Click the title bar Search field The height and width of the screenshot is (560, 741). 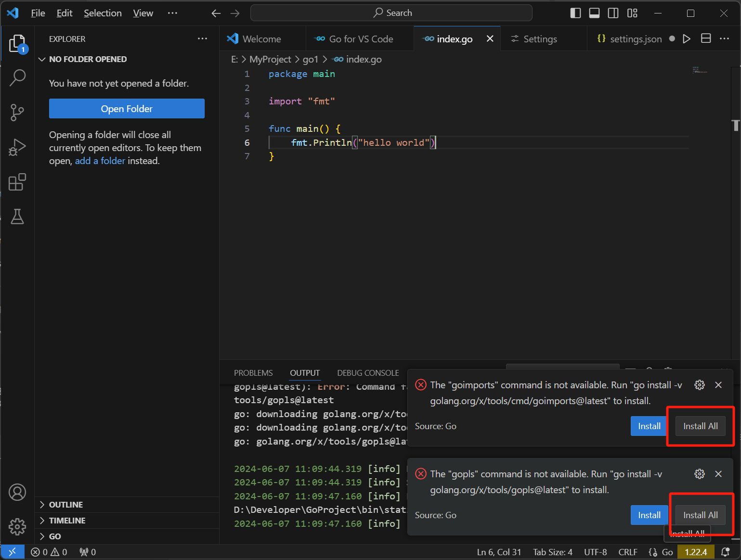(x=391, y=13)
